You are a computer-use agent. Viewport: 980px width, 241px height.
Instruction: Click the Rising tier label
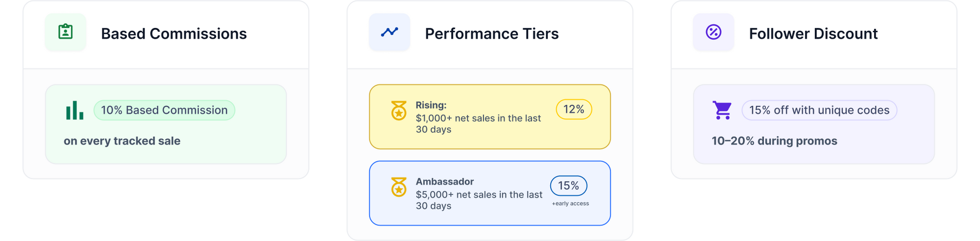click(x=431, y=105)
